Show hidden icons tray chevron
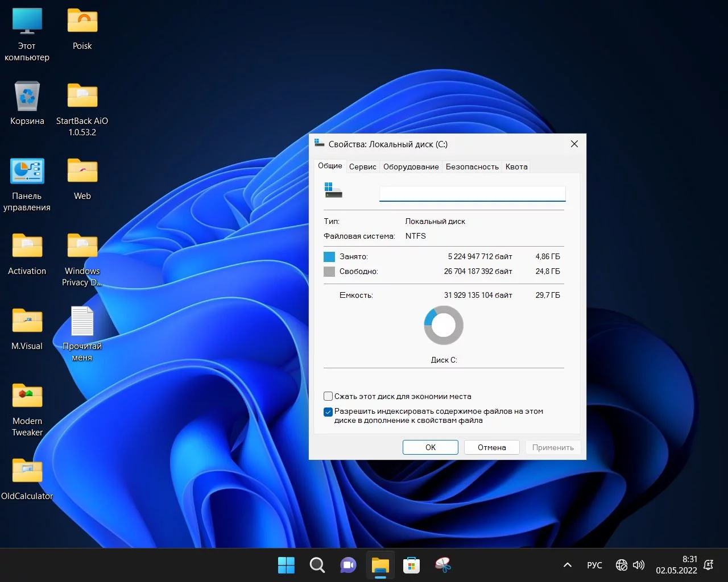The width and height of the screenshot is (728, 582). coord(567,565)
